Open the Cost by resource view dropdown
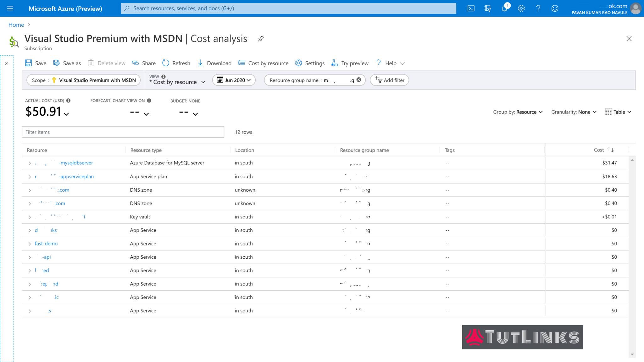 click(x=177, y=82)
